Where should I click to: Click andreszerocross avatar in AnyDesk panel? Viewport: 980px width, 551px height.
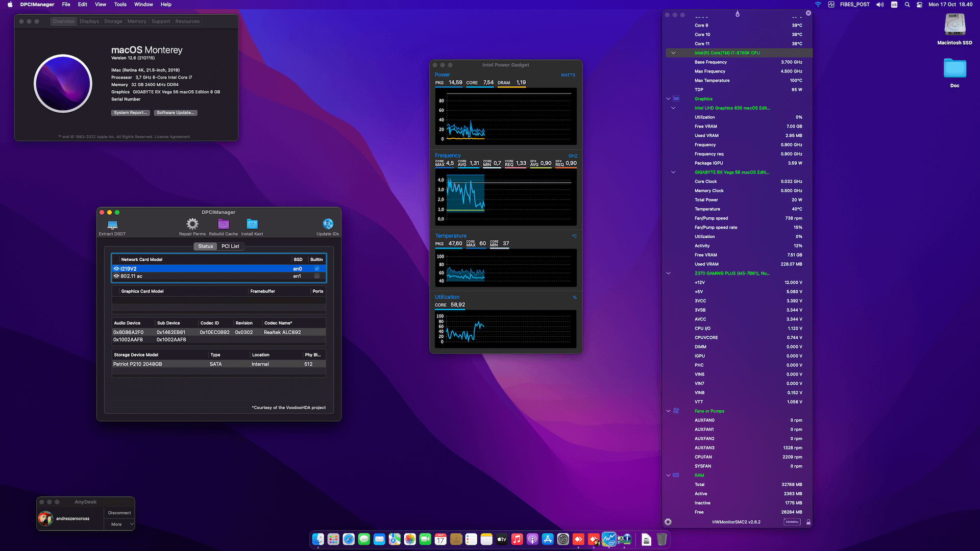click(x=45, y=519)
